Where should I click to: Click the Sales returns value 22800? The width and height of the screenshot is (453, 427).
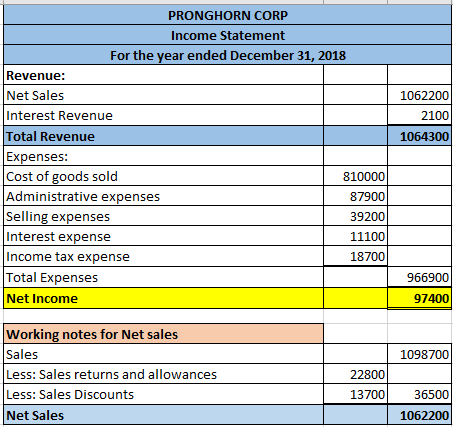355,374
